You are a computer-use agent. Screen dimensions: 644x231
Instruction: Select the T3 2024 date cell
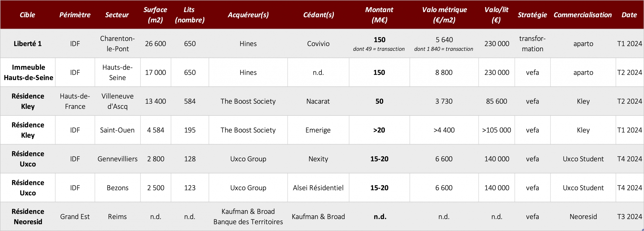(630, 217)
